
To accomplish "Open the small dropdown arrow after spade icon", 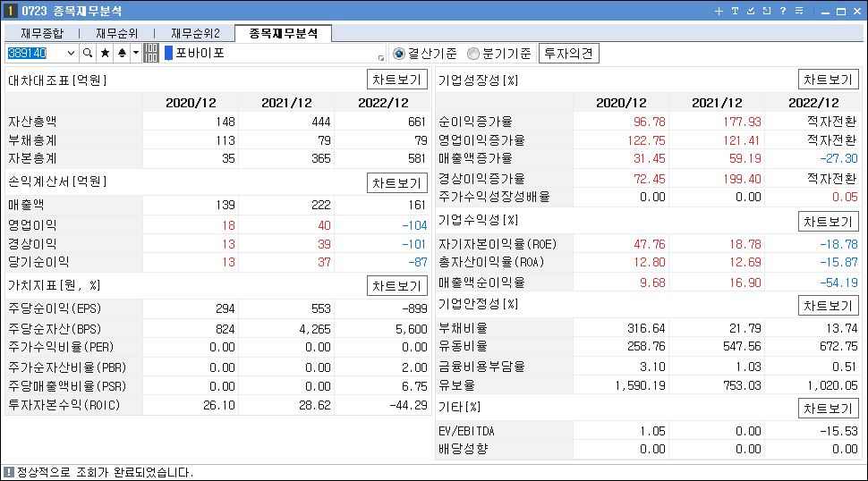I will tap(136, 53).
